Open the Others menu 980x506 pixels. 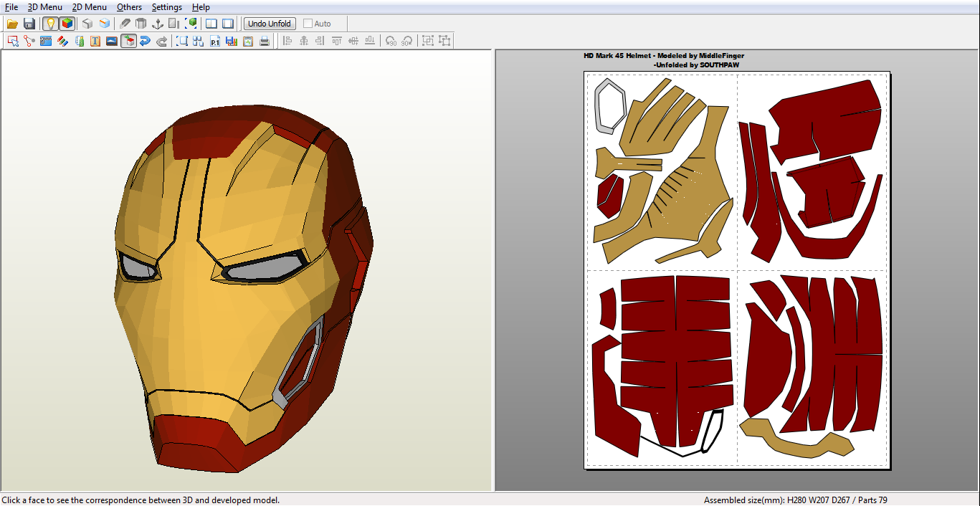(130, 7)
